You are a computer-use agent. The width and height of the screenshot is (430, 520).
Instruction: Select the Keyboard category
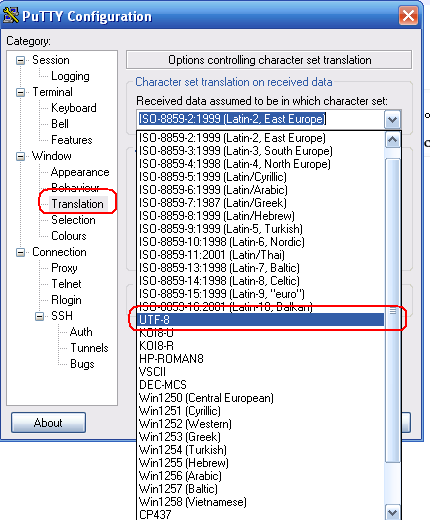[74, 108]
